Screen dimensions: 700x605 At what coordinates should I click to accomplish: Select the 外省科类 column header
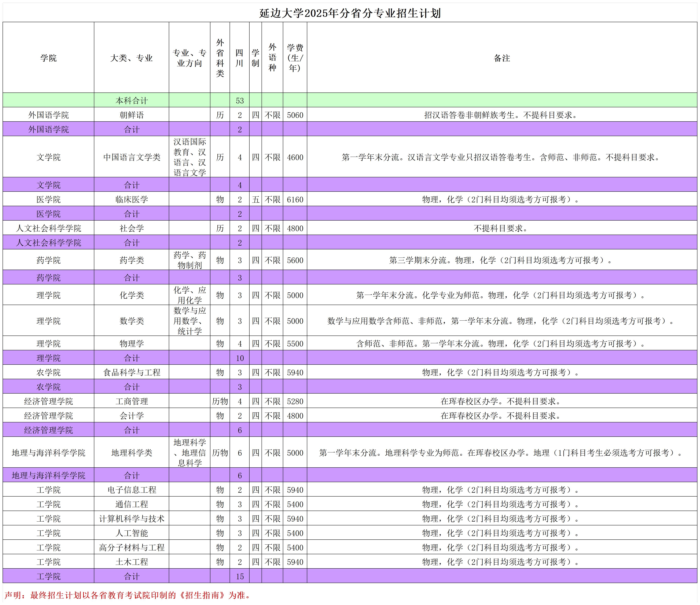(220, 58)
